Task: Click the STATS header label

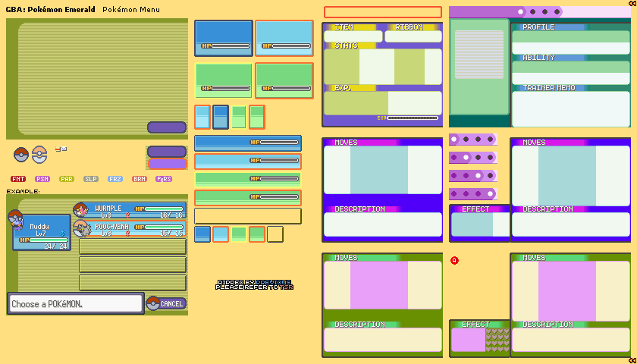Action: click(x=346, y=45)
